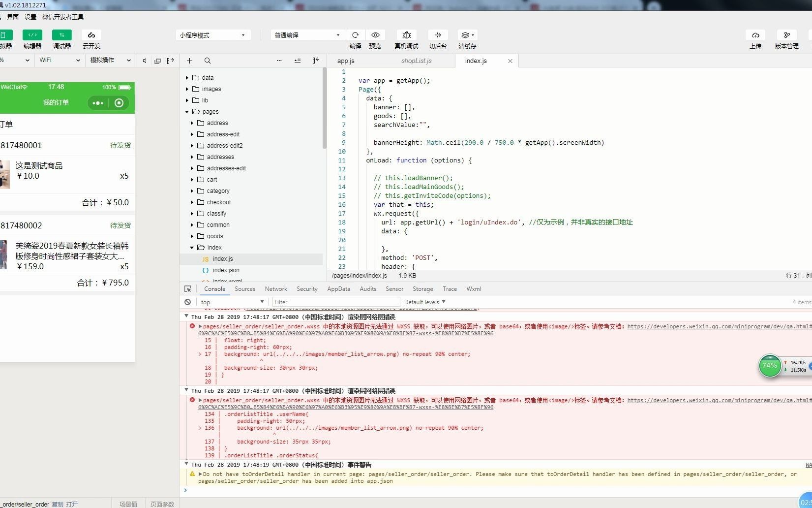Mute simulator sound icon
Viewport: 812px width, 508px height.
[x=145, y=61]
